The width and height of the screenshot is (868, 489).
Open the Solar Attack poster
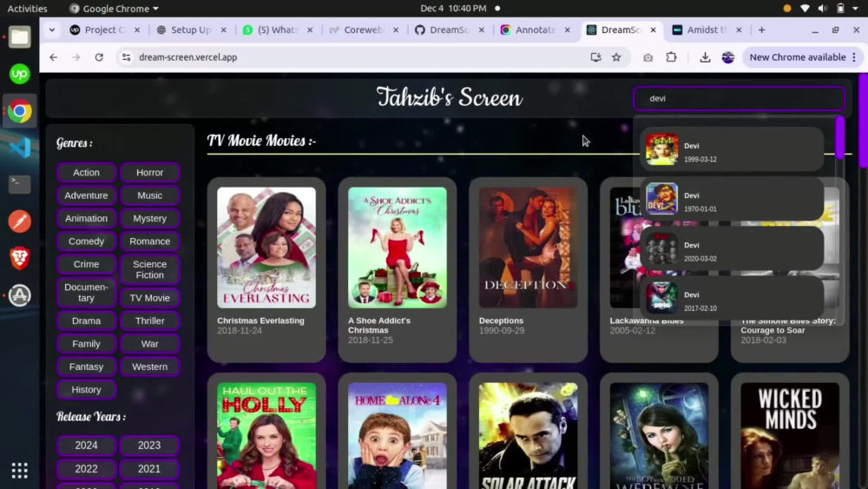528,436
